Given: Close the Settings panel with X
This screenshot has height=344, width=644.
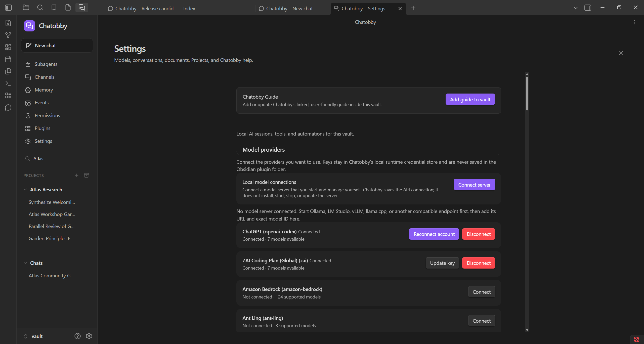Looking at the screenshot, I should pyautogui.click(x=621, y=53).
